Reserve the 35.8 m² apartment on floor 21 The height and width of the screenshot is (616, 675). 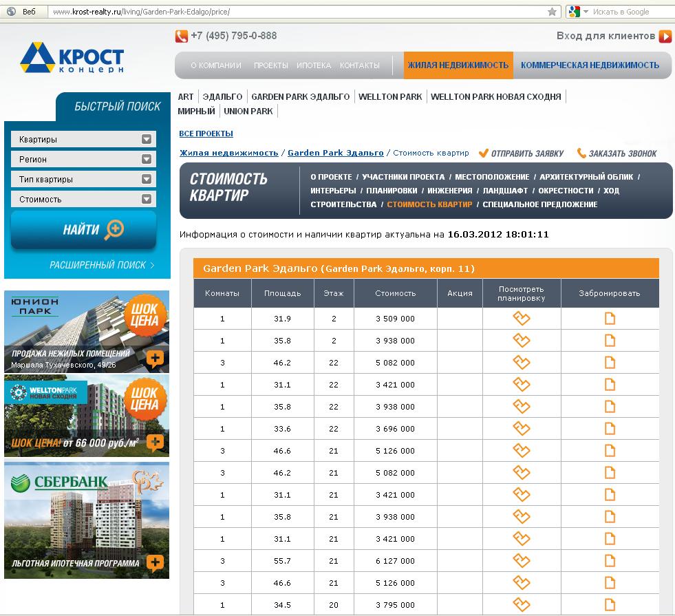[610, 517]
